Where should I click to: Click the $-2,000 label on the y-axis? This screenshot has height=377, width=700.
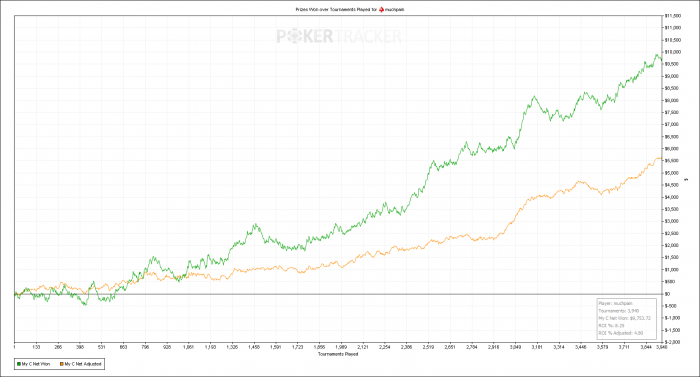tap(672, 342)
